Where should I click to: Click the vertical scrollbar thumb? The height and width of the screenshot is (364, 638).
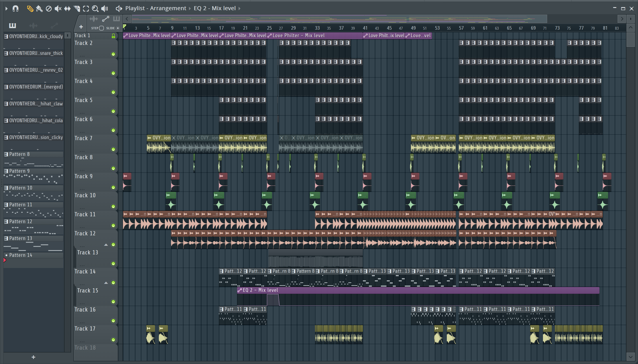click(x=630, y=39)
